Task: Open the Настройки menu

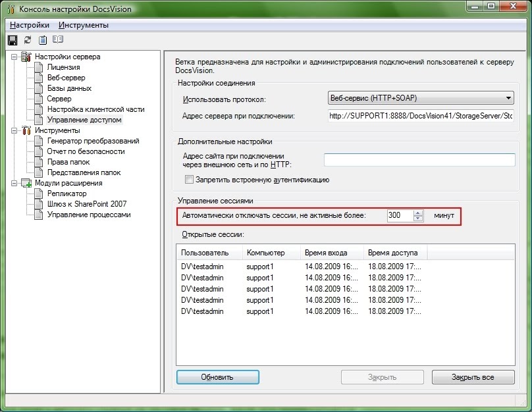Action: 30,25
